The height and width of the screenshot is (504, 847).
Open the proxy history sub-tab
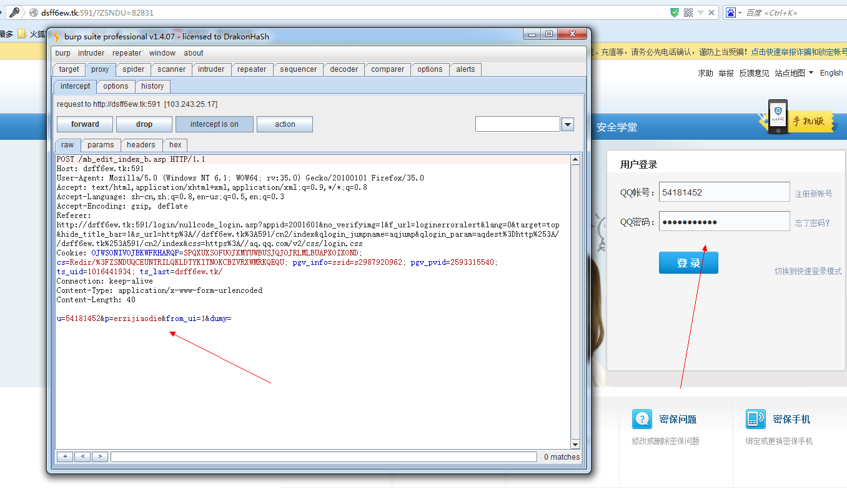click(x=152, y=86)
